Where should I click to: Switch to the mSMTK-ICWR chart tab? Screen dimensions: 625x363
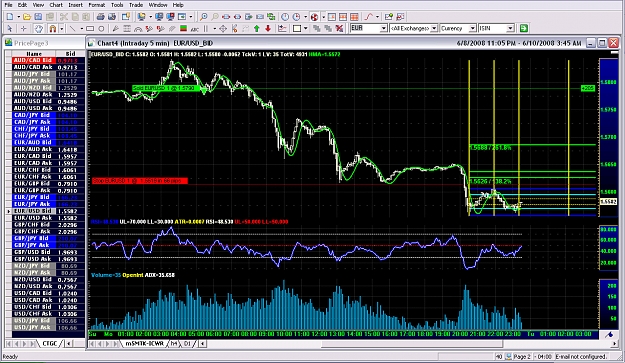click(144, 343)
